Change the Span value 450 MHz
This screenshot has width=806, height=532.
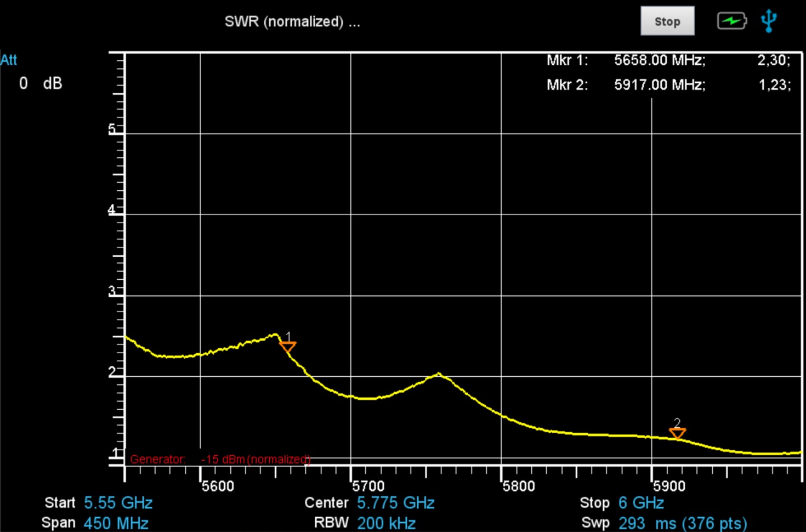point(116,523)
